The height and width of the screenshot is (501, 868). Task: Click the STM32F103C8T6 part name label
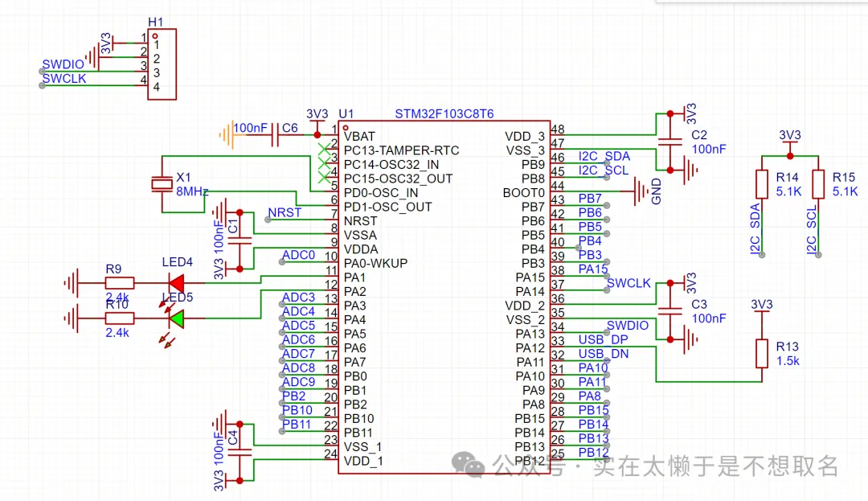(444, 114)
